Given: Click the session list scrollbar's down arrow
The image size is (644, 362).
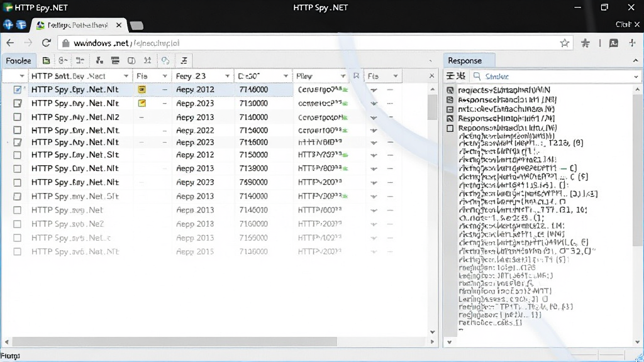Looking at the screenshot, I should (433, 332).
